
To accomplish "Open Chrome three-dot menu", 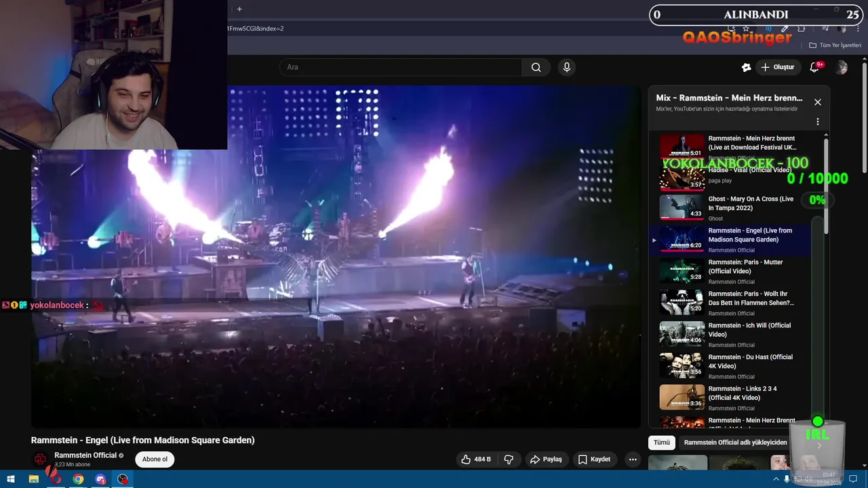I will point(857,28).
